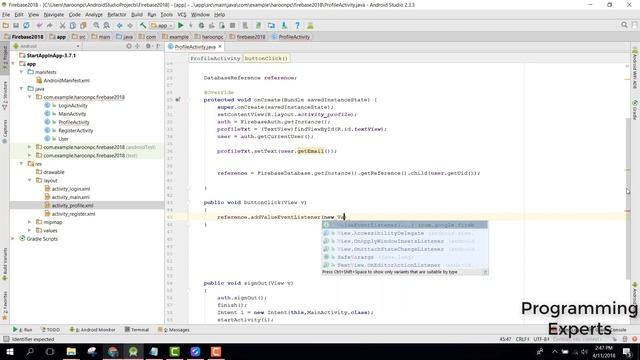Open the Windows Start menu
Screen dimensions: 640x360
pos(9,351)
